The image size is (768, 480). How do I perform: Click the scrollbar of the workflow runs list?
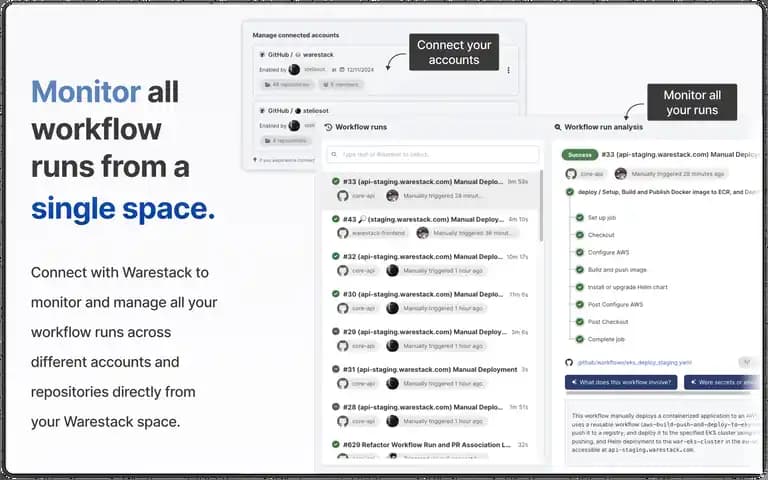[x=541, y=206]
